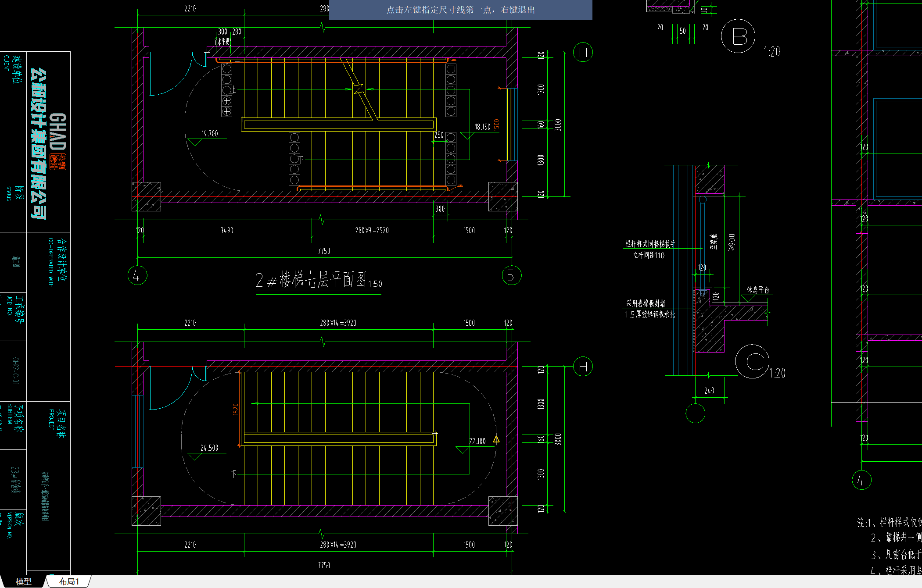Image resolution: width=922 pixels, height=588 pixels.
Task: Select the 版次 VERSION NO. field
Action: tap(14, 525)
